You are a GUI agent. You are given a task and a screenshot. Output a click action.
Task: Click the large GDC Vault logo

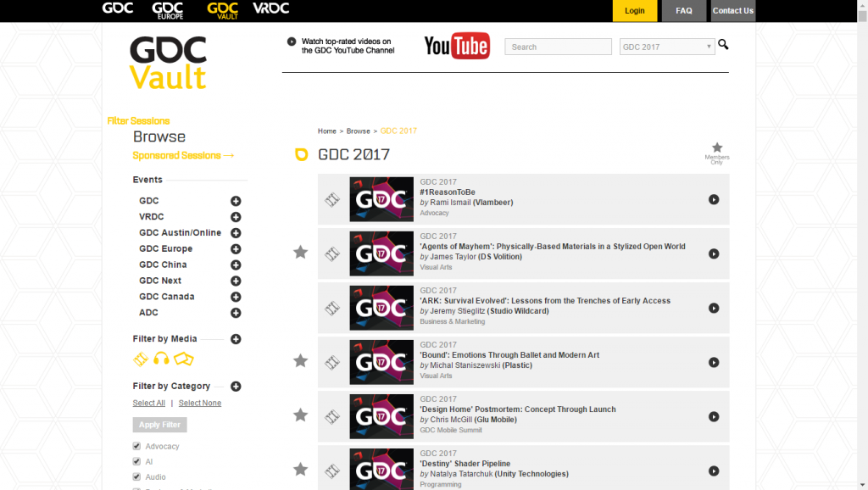(169, 63)
